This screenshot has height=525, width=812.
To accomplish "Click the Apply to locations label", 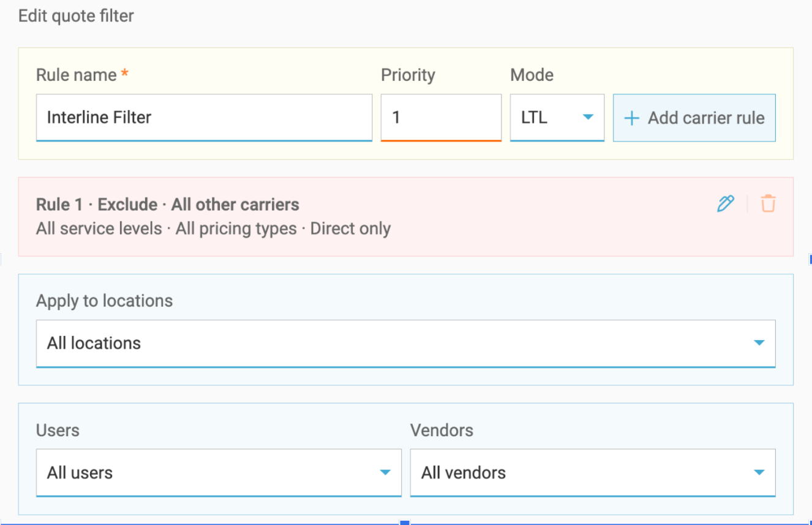I will [104, 301].
